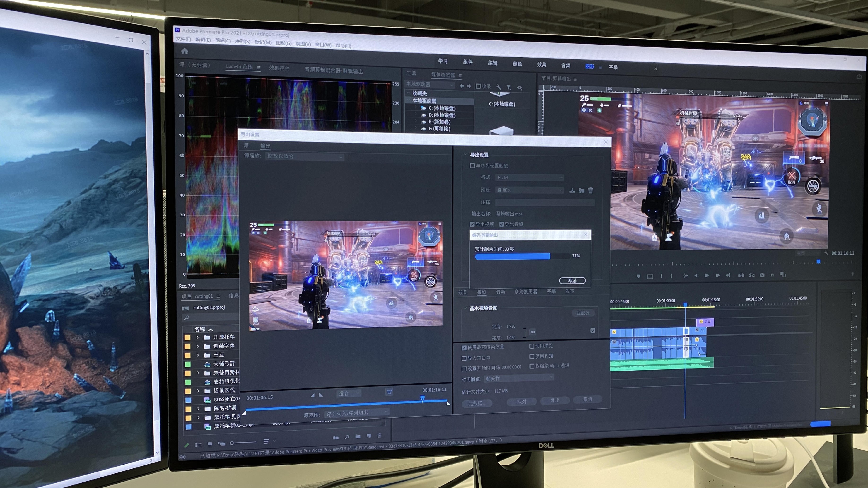The height and width of the screenshot is (488, 868).
Task: Open the 源范围 序列切入/序列切出 dropdown
Action: coord(357,413)
